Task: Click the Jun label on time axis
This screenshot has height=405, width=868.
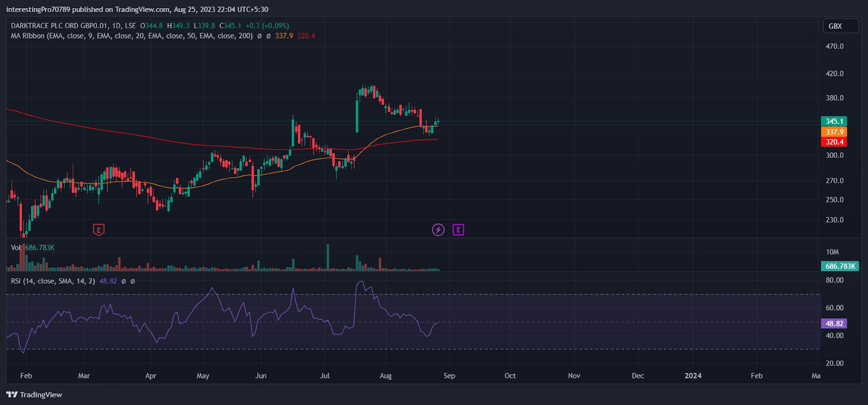Action: (261, 376)
